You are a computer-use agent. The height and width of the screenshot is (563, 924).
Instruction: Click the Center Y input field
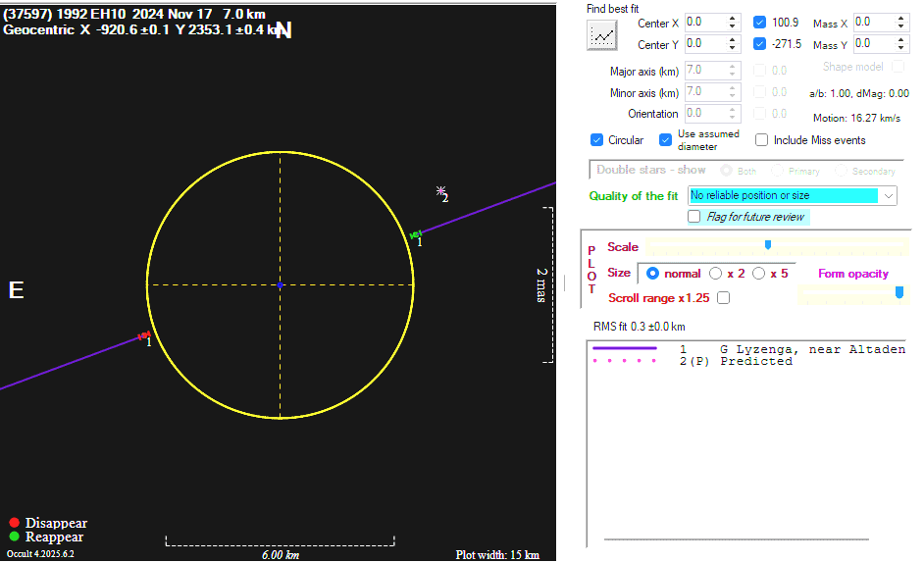(x=705, y=43)
